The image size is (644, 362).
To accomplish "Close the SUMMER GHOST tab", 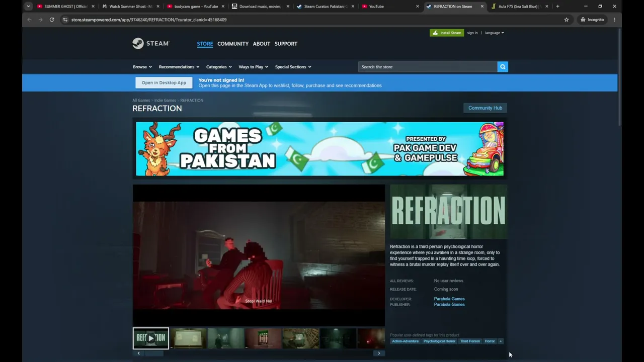I will 93,7.
